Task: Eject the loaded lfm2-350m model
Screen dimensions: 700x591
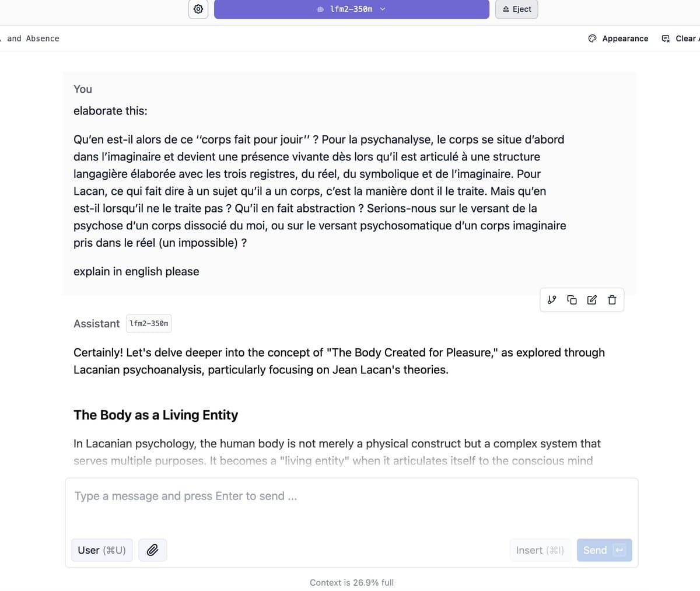Action: (x=517, y=9)
